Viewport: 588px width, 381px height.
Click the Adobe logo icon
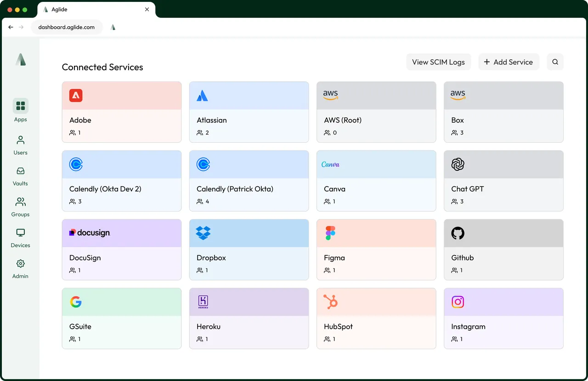click(x=76, y=95)
